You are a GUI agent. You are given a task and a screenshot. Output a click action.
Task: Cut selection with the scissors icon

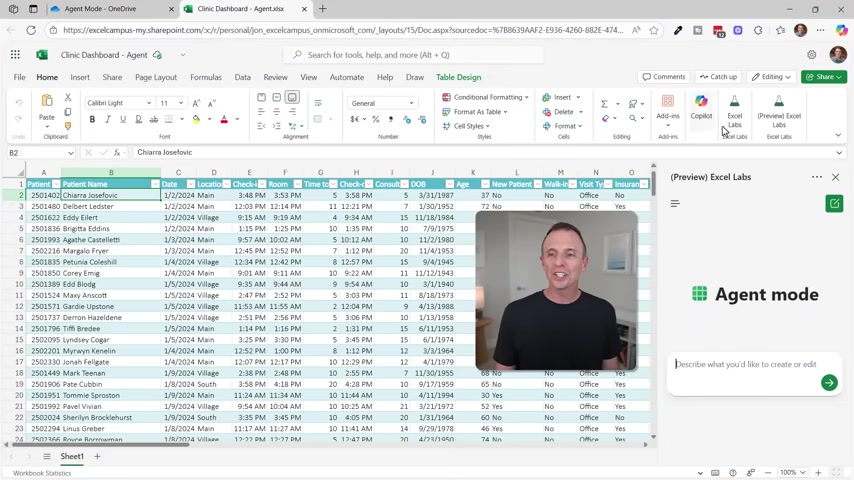click(x=68, y=97)
